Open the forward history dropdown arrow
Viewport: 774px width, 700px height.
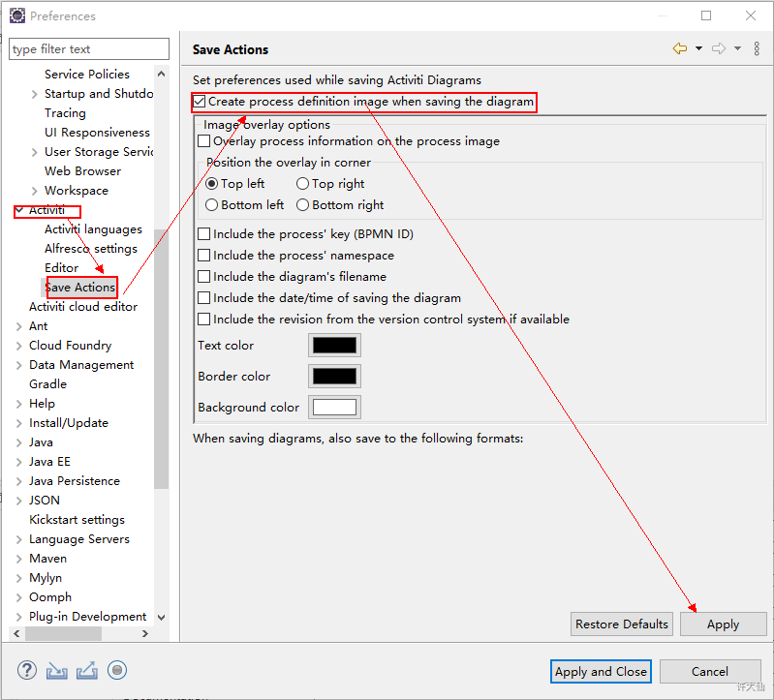(x=737, y=48)
